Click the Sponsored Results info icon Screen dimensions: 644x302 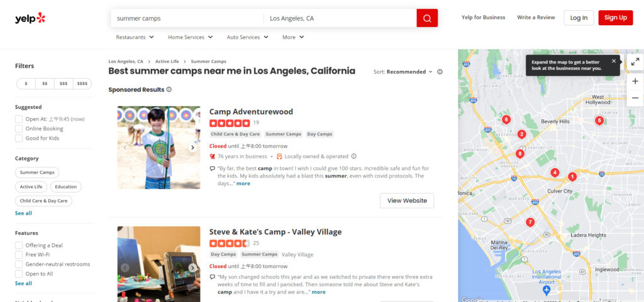click(169, 89)
